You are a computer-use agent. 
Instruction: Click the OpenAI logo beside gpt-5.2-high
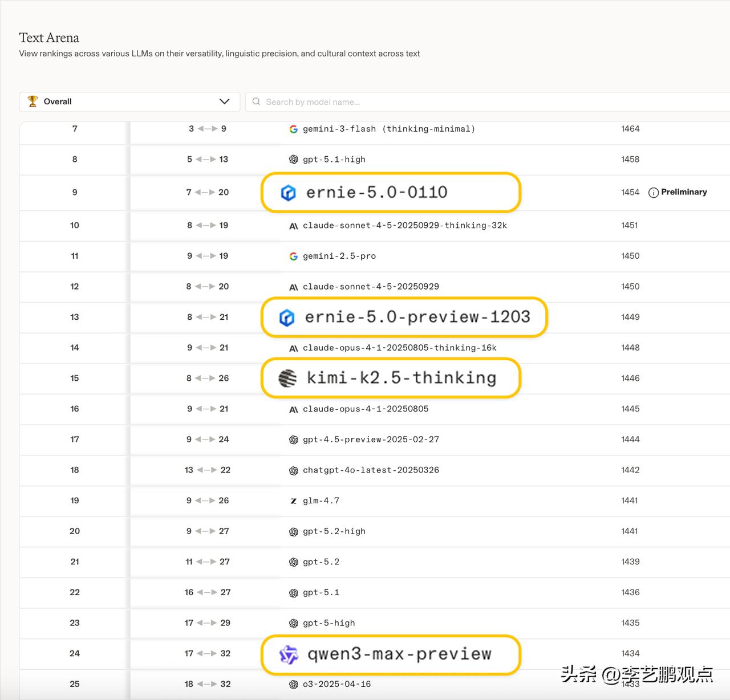point(293,532)
